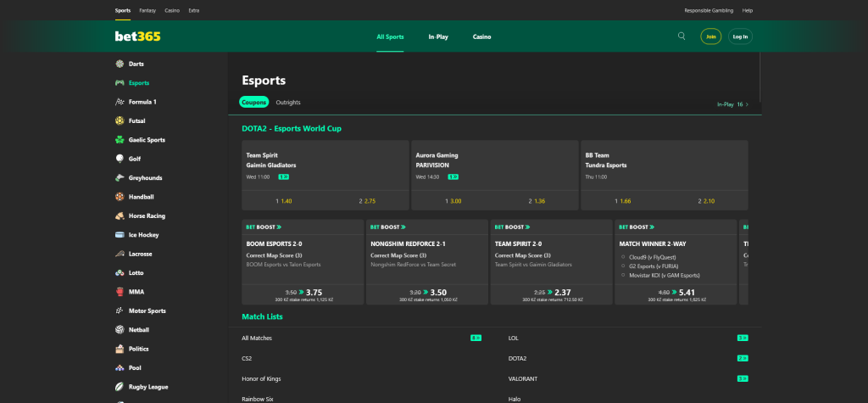Click the search magnifier icon

tap(682, 36)
